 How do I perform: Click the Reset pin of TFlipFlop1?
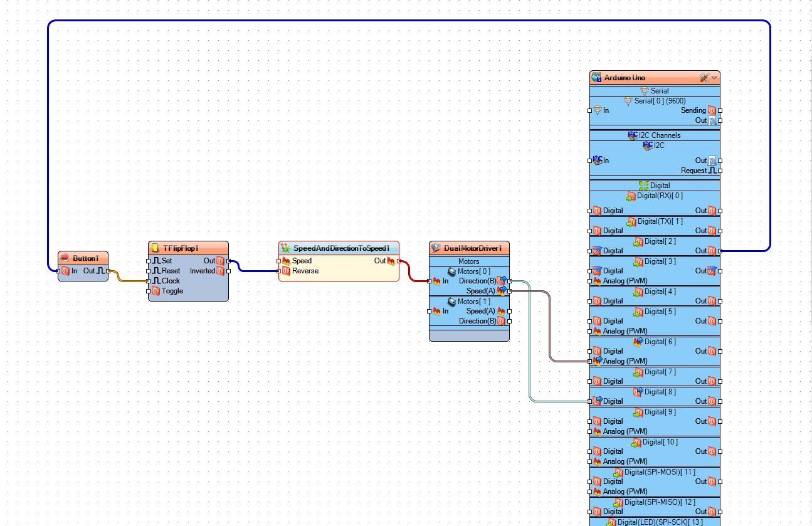pyautogui.click(x=149, y=271)
